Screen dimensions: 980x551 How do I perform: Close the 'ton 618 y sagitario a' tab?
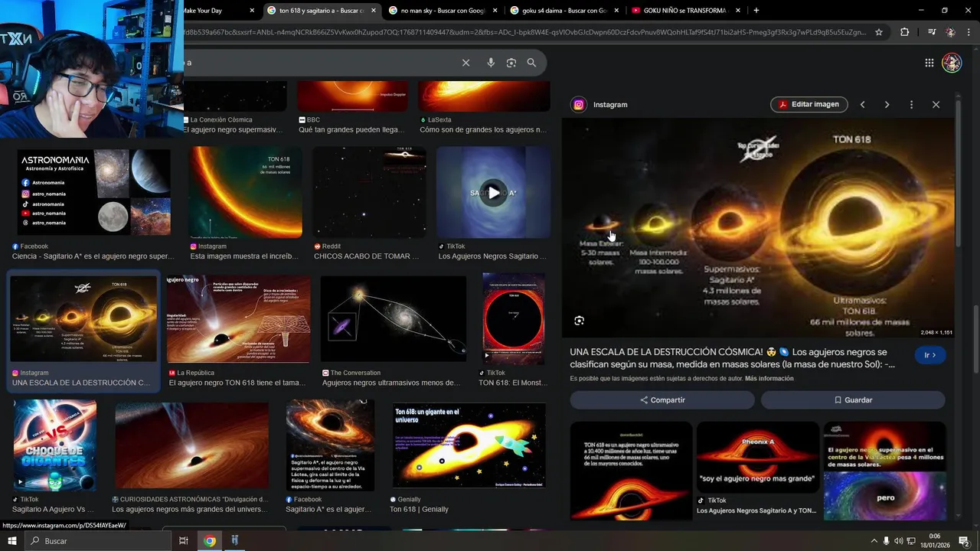click(x=374, y=11)
